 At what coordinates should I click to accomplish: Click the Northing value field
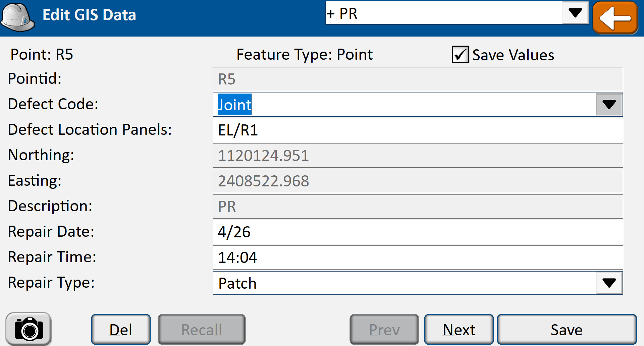418,156
